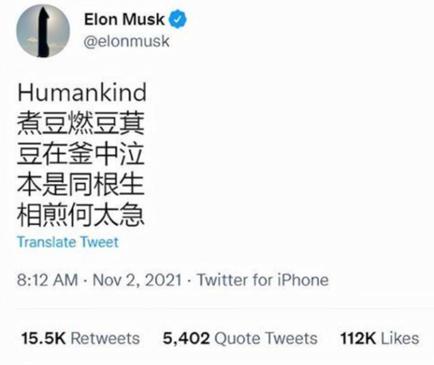Screen dimensions: 434x365
Task: Select the word Humankind in the tweet
Action: (82, 92)
